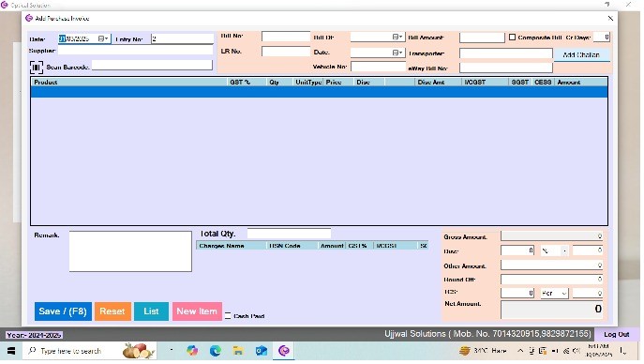644x364 pixels.
Task: Click the Bill No input field
Action: (286, 37)
